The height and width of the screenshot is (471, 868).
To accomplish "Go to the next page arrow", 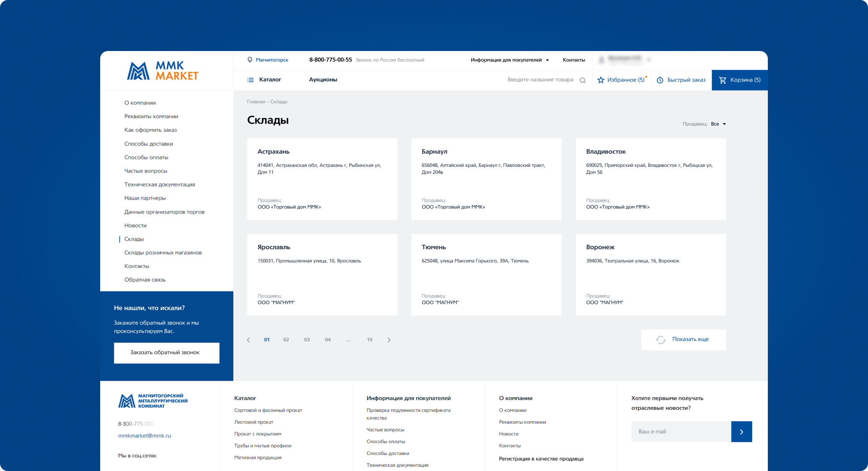I will 389,340.
